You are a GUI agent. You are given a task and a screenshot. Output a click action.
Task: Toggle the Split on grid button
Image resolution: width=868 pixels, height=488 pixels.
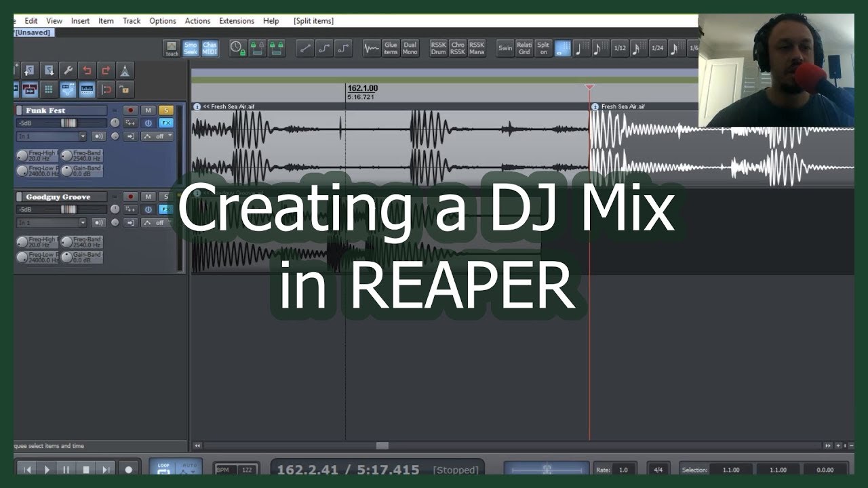point(543,48)
